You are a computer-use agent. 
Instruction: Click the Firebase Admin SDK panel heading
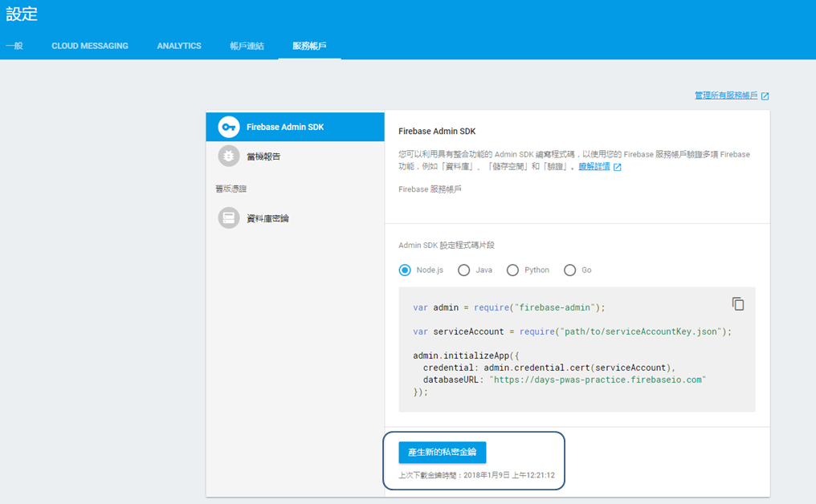tap(437, 132)
